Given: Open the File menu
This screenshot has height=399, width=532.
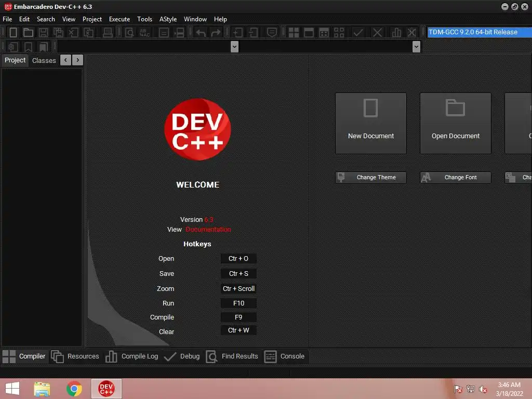Looking at the screenshot, I should click(7, 19).
